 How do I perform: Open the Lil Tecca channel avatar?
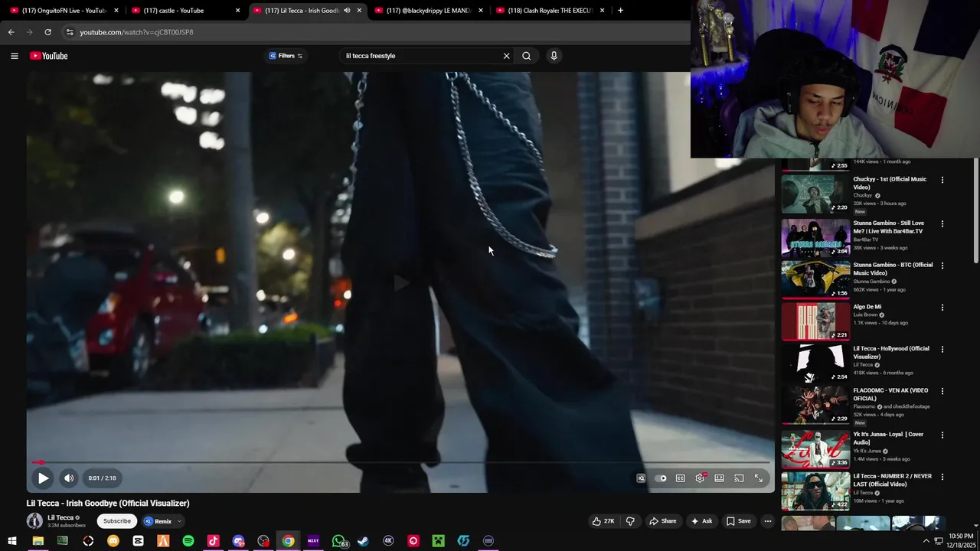[x=34, y=521]
